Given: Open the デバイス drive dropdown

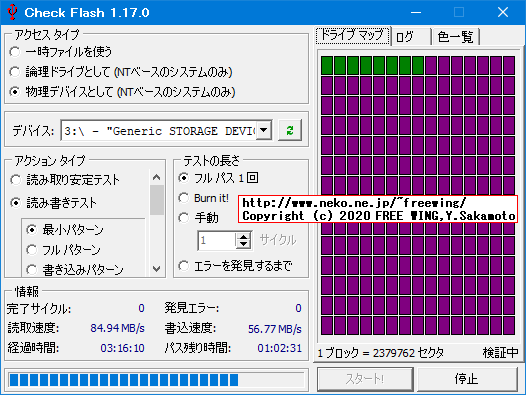Looking at the screenshot, I should tap(264, 130).
